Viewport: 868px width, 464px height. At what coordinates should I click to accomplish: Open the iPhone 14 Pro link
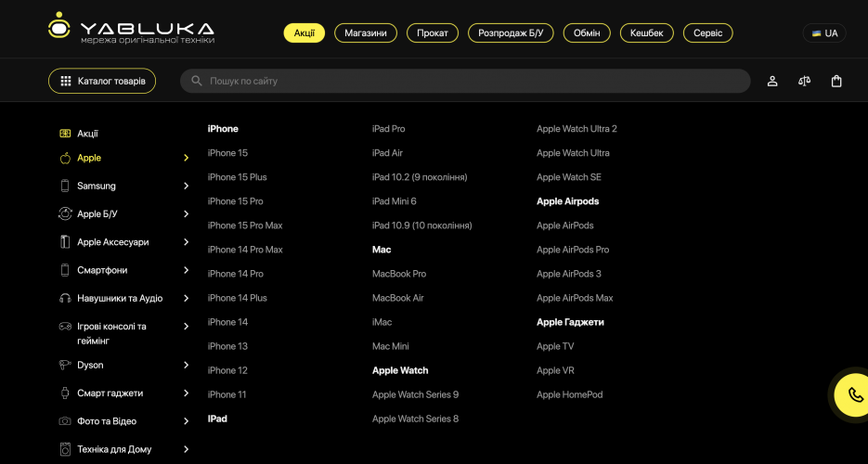[235, 274]
